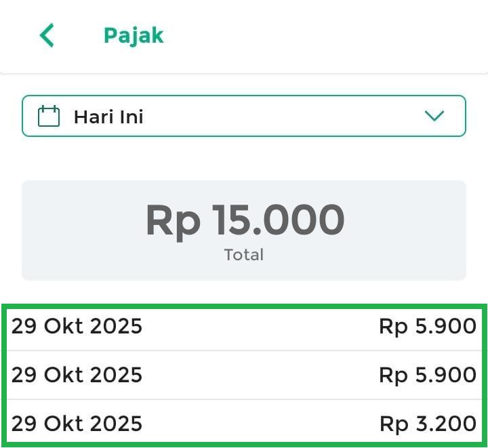Click the calendar icon in date filter

tap(49, 117)
